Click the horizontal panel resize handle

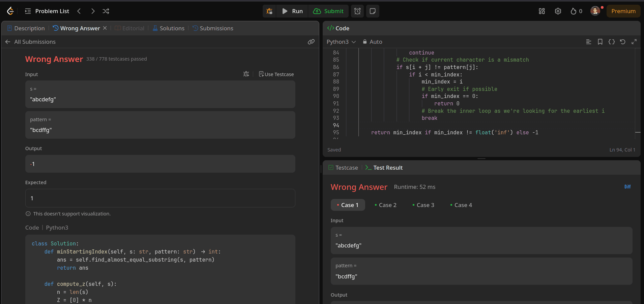pyautogui.click(x=481, y=159)
